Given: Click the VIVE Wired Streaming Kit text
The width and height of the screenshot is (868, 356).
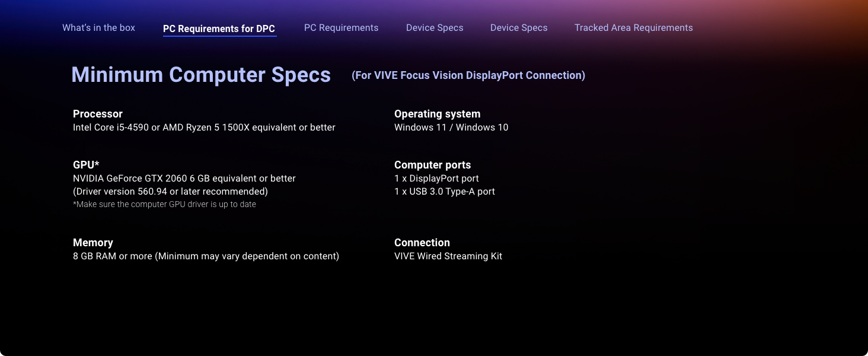Looking at the screenshot, I should pos(448,256).
